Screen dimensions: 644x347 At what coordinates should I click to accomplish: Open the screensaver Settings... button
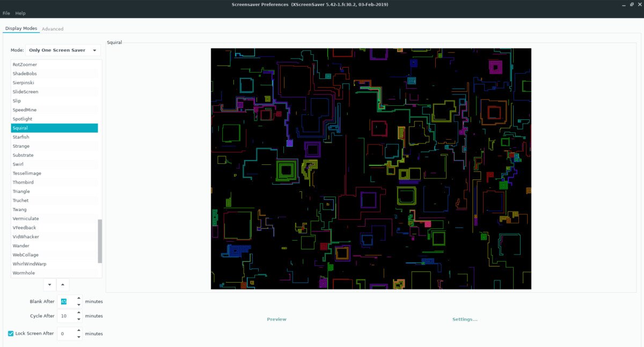pos(464,319)
